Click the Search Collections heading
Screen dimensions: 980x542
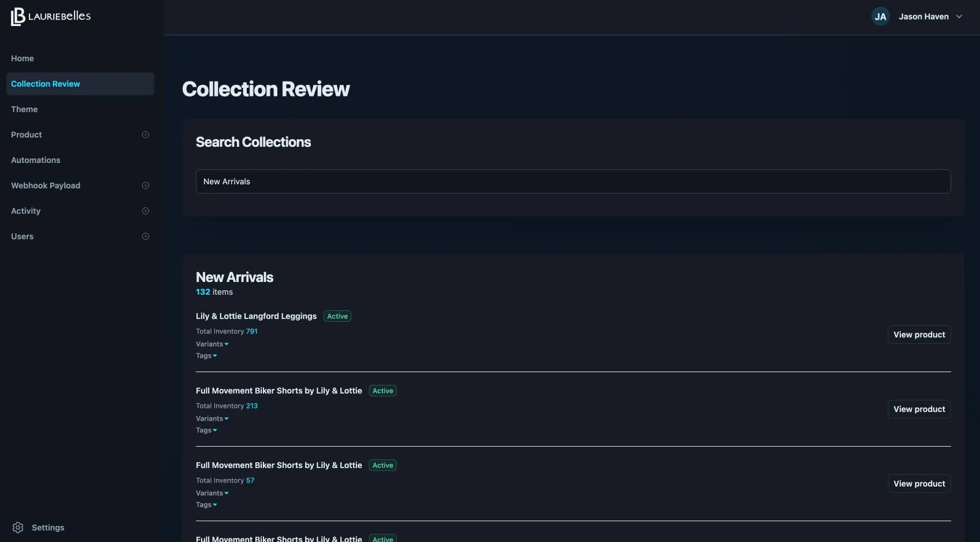tap(253, 142)
